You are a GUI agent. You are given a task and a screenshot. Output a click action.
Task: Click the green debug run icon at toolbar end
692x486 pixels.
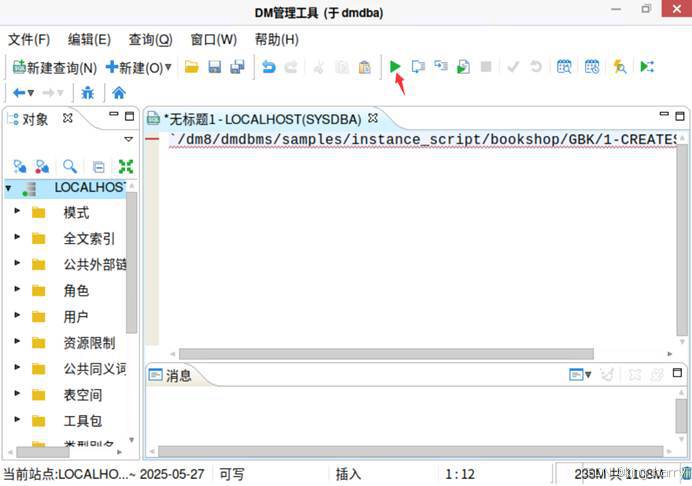click(x=647, y=67)
